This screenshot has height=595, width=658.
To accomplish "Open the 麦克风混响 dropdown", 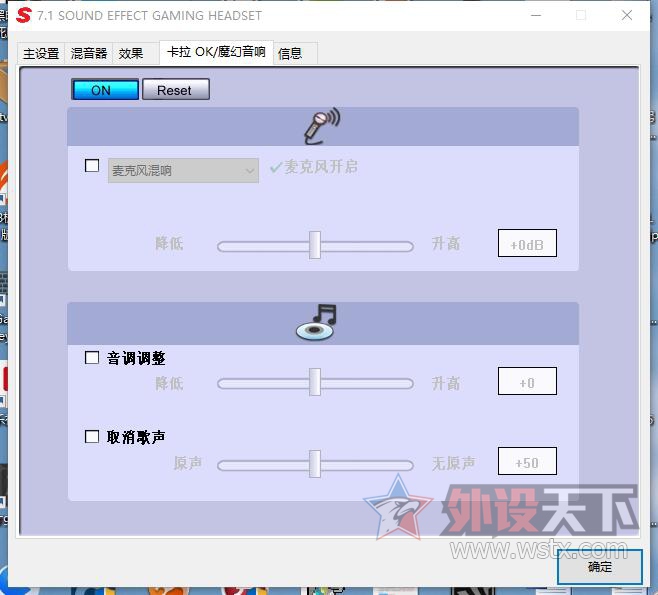I will point(183,170).
